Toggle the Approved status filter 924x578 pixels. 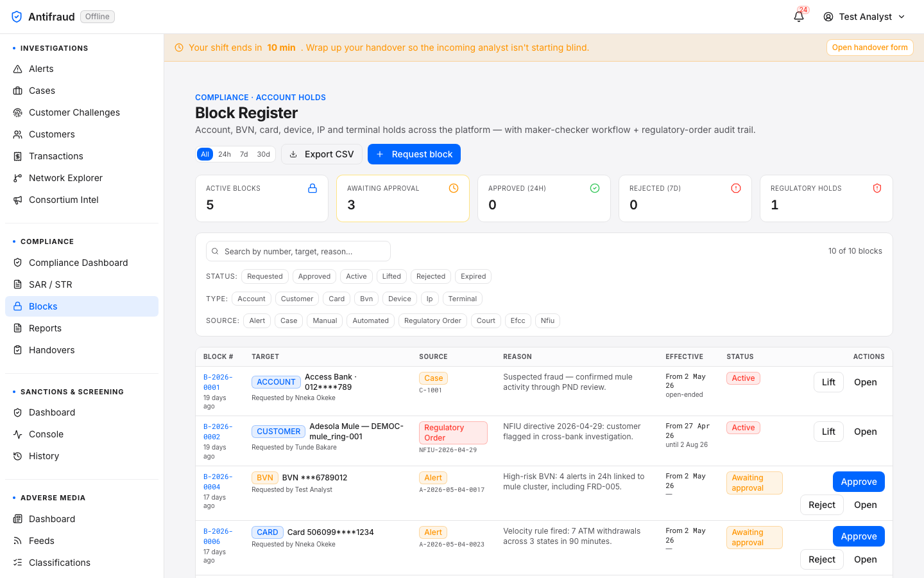click(x=314, y=276)
